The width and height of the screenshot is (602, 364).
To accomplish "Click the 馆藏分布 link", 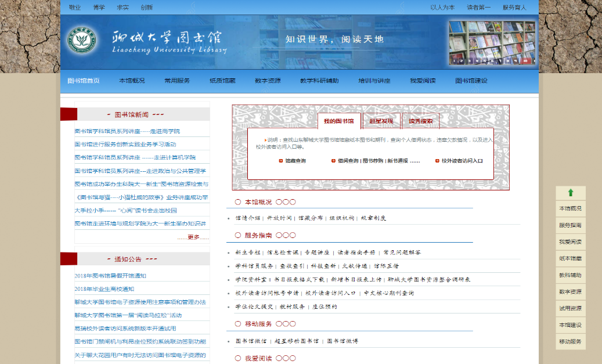I will point(311,218).
